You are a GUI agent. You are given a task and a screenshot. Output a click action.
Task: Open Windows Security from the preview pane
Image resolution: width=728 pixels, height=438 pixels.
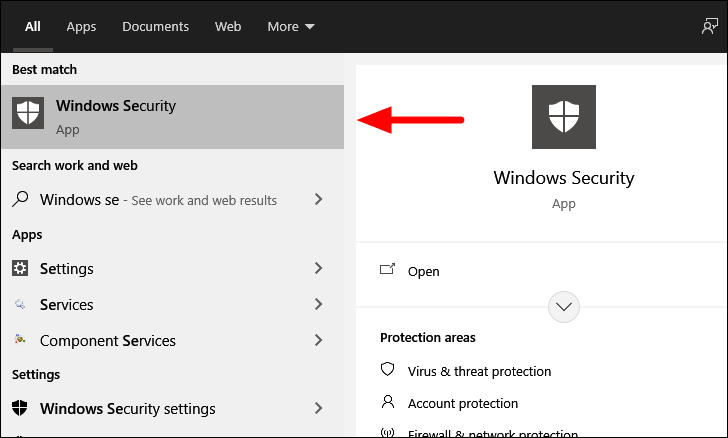click(423, 271)
